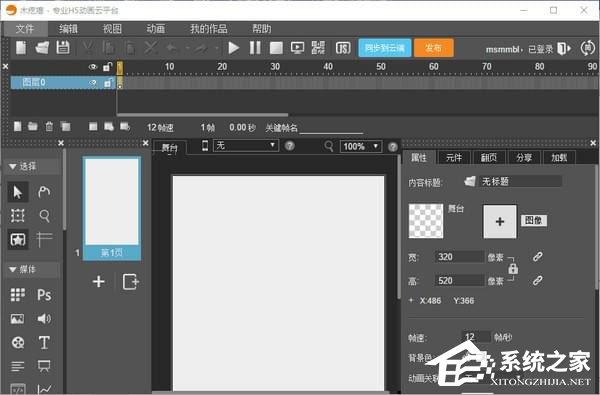Screen dimensions: 600x395
Task: Select the Node editing tool
Action: pos(44,191)
